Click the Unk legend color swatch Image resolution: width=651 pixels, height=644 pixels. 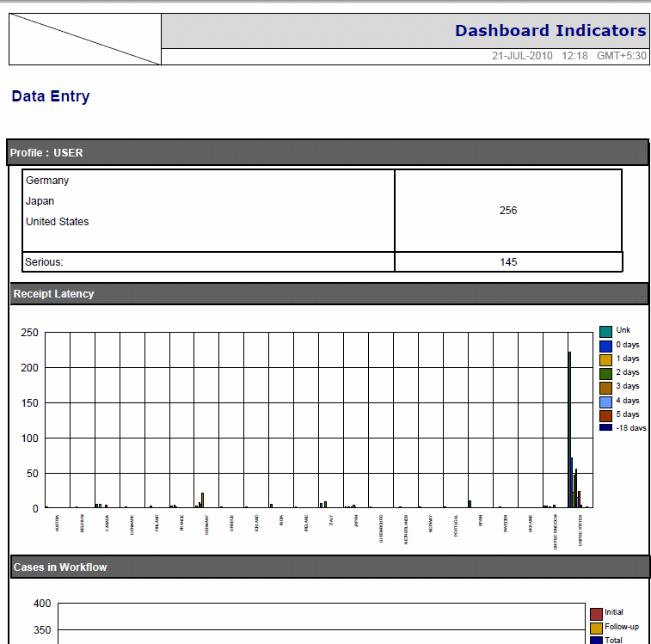tap(605, 332)
